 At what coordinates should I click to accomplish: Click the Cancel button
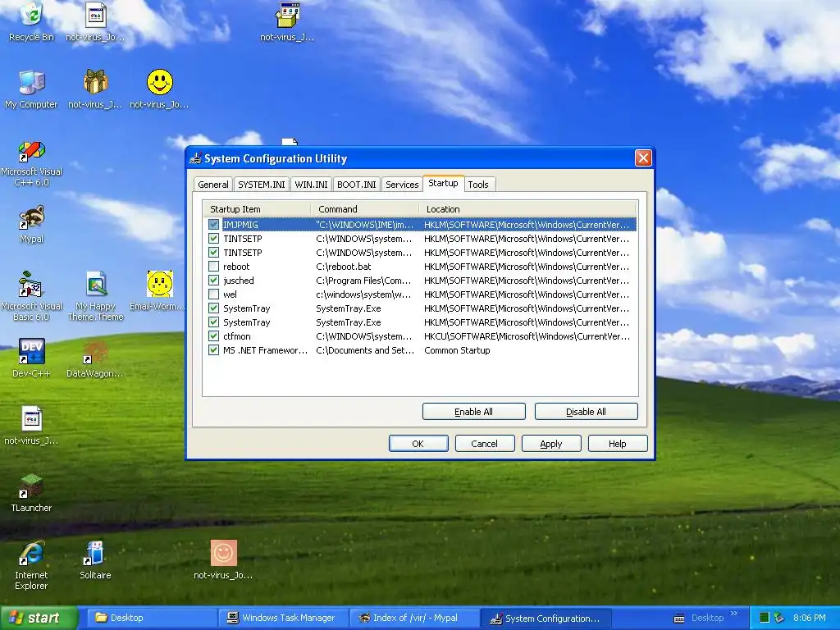[x=484, y=444]
